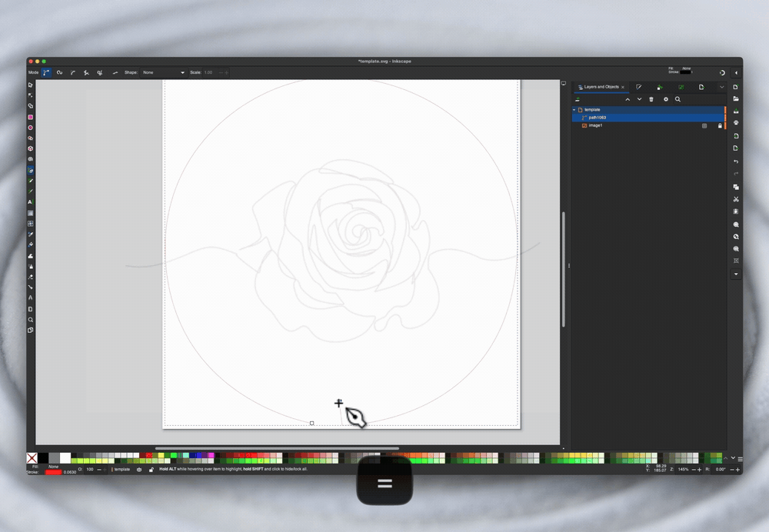The image size is (769, 532).
Task: Select the Eraser tool
Action: 31,277
